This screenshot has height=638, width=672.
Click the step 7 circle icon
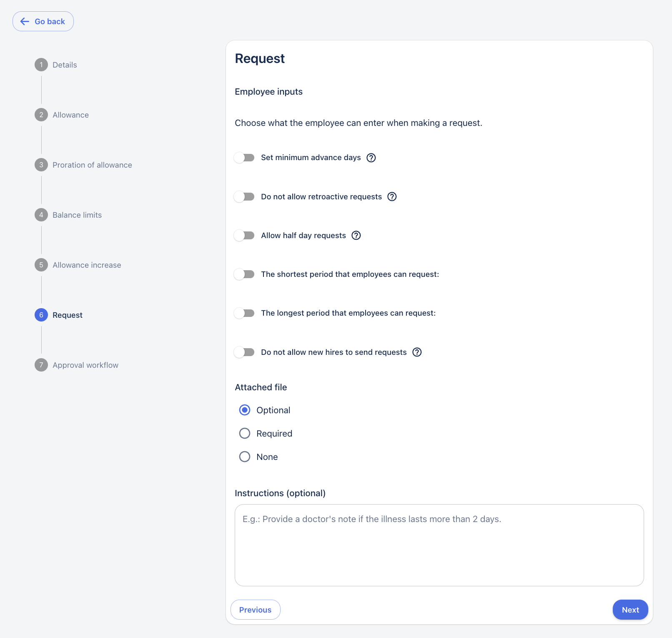[41, 365]
